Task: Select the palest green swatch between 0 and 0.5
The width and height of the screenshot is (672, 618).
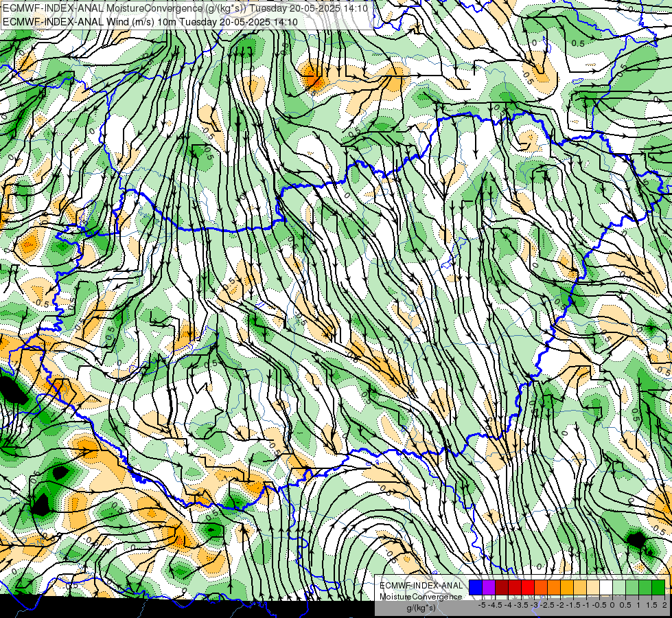Action: [619, 588]
